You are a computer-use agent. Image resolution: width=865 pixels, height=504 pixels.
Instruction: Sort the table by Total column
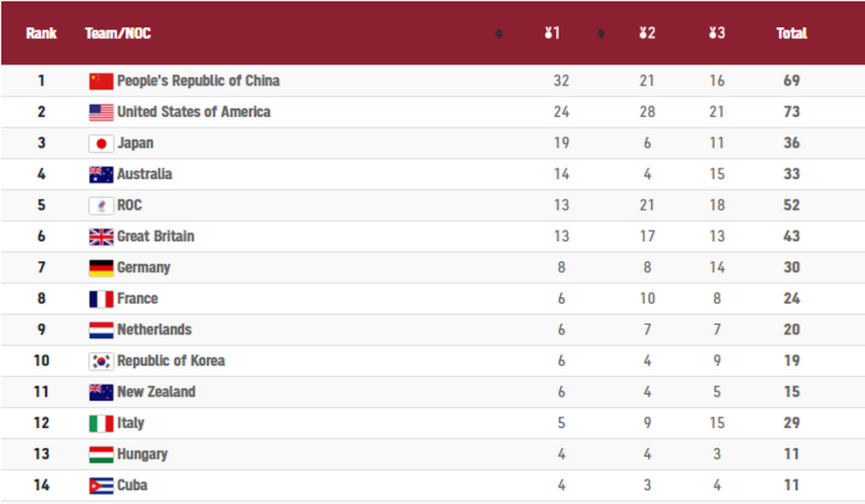click(x=792, y=33)
